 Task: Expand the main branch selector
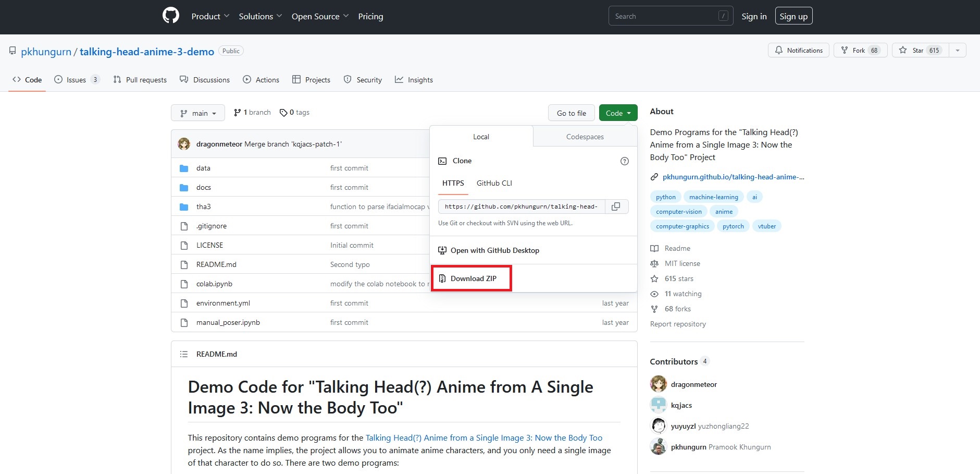click(x=198, y=113)
